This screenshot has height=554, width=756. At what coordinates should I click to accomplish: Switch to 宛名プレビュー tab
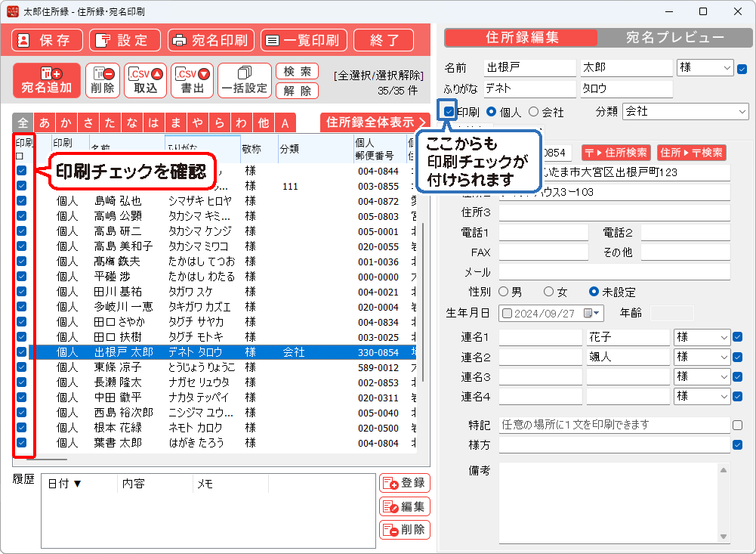pos(674,38)
